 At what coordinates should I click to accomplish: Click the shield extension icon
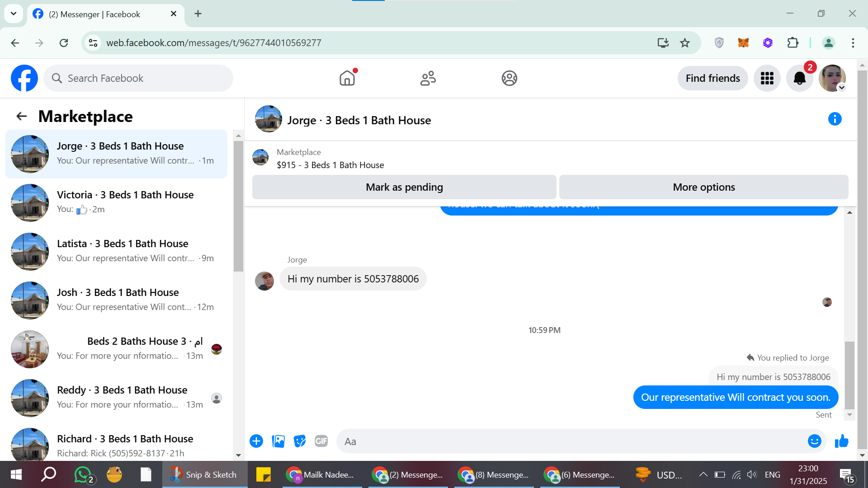pyautogui.click(x=719, y=43)
